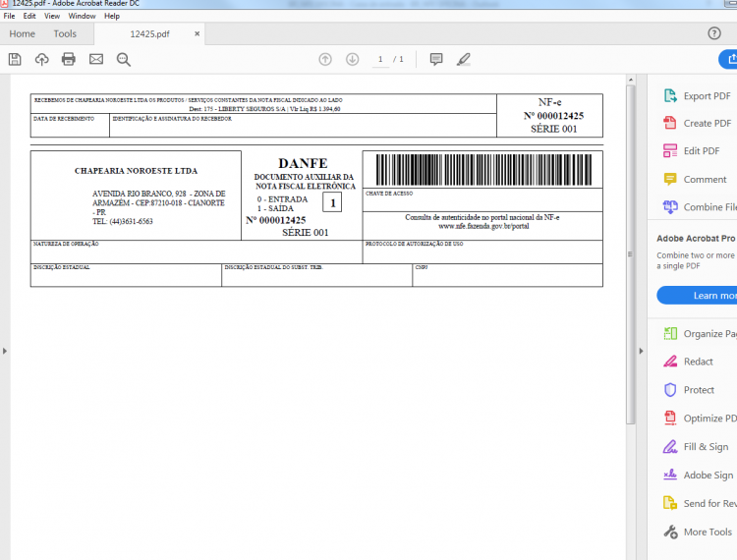Open the Window menu
The image size is (737, 560).
coord(82,16)
